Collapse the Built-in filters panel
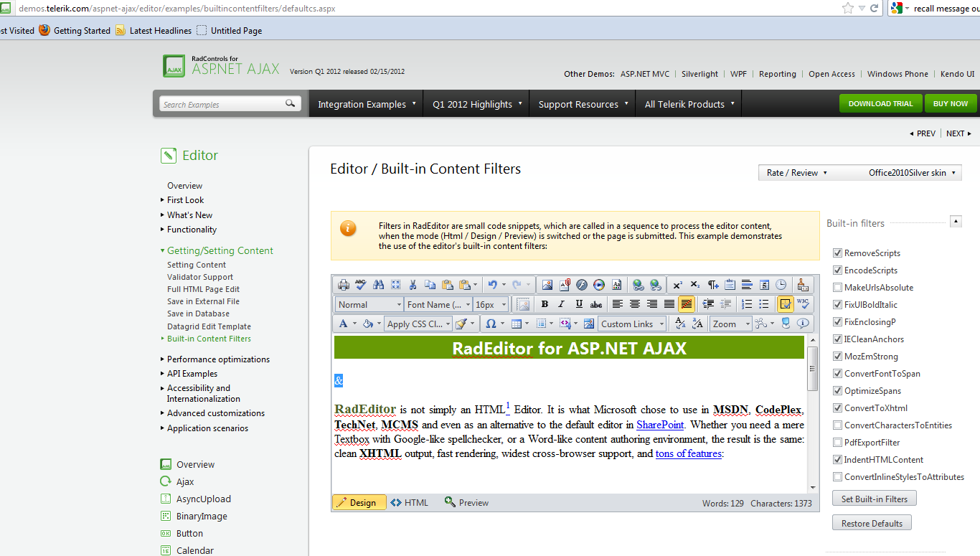This screenshot has width=980, height=556. pyautogui.click(x=956, y=222)
